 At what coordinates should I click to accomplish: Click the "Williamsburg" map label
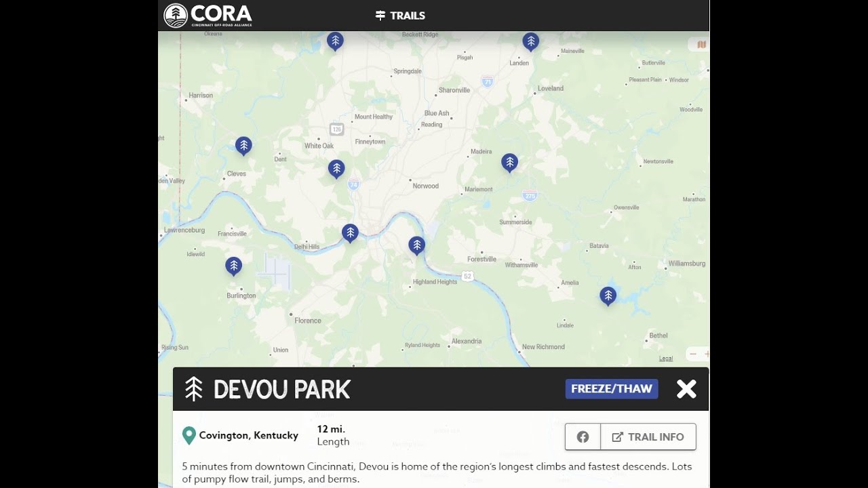[687, 263]
